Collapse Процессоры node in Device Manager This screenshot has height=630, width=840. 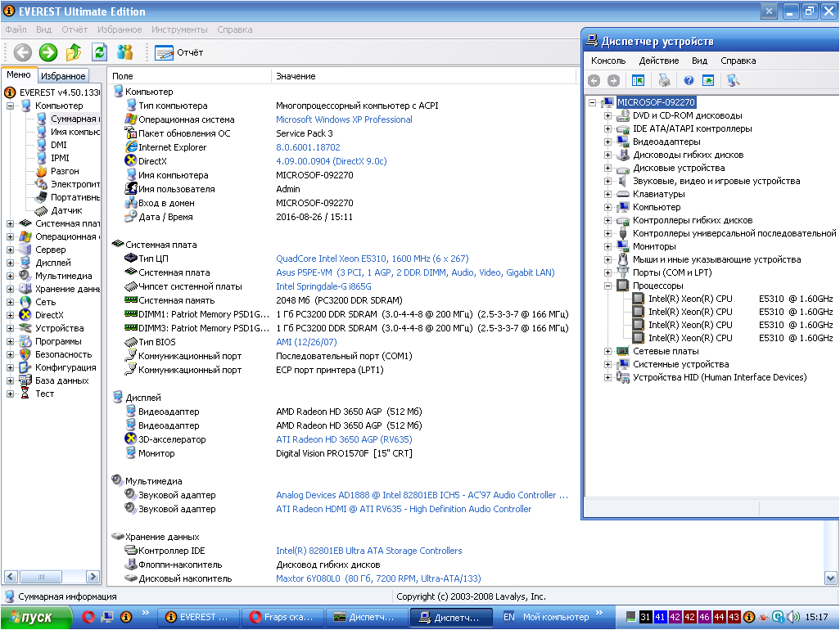pyautogui.click(x=608, y=286)
